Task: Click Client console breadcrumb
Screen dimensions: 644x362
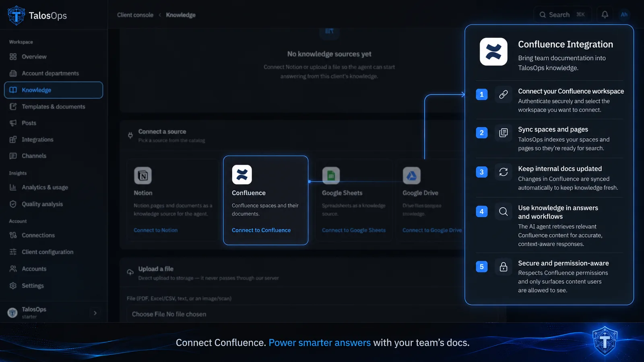Action: [135, 15]
